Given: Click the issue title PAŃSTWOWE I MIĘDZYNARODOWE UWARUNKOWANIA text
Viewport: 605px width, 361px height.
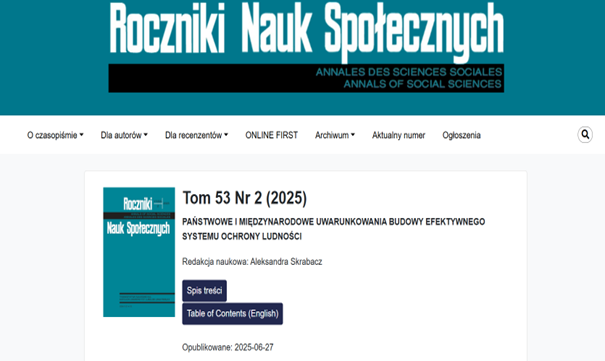Looking at the screenshot, I should coord(333,229).
